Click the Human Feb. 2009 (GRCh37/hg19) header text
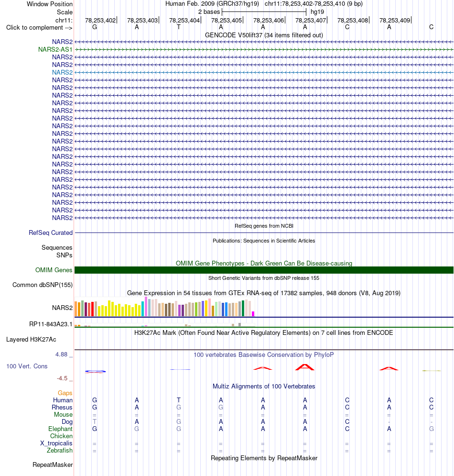 [x=212, y=4]
